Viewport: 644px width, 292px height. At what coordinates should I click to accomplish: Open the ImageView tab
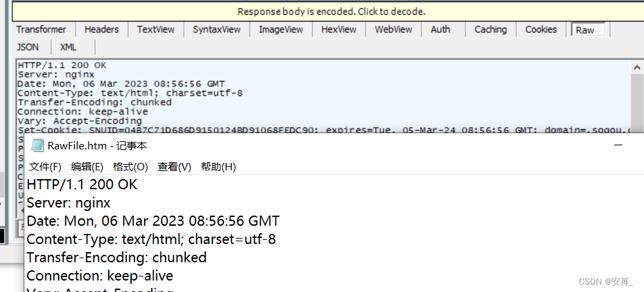point(281,30)
